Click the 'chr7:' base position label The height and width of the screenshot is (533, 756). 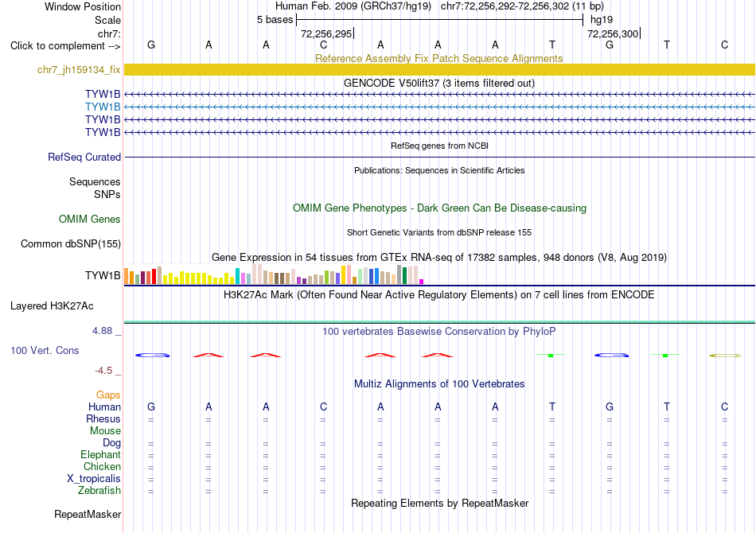point(110,33)
